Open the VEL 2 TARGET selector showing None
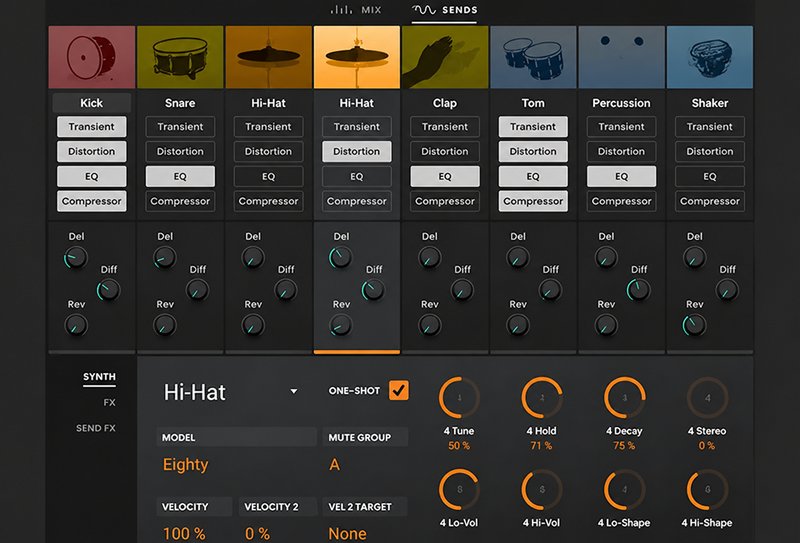Image resolution: width=800 pixels, height=543 pixels. click(x=347, y=533)
